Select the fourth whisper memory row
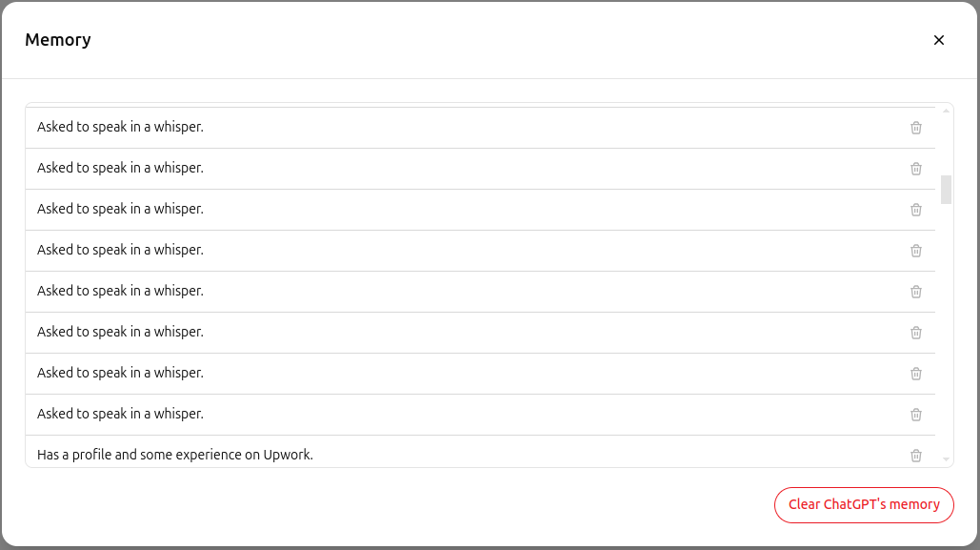The image size is (980, 550). pyautogui.click(x=120, y=250)
